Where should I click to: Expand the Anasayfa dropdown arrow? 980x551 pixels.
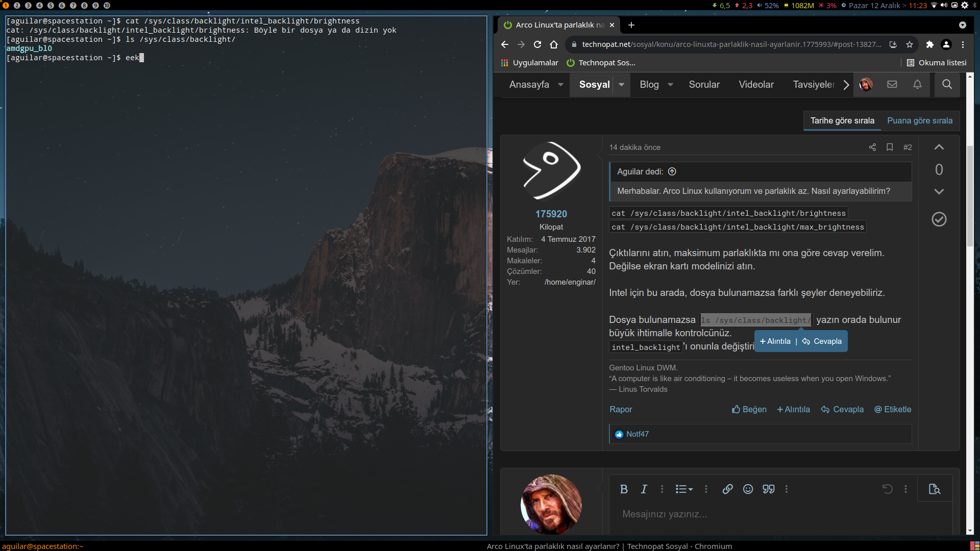pyautogui.click(x=560, y=85)
